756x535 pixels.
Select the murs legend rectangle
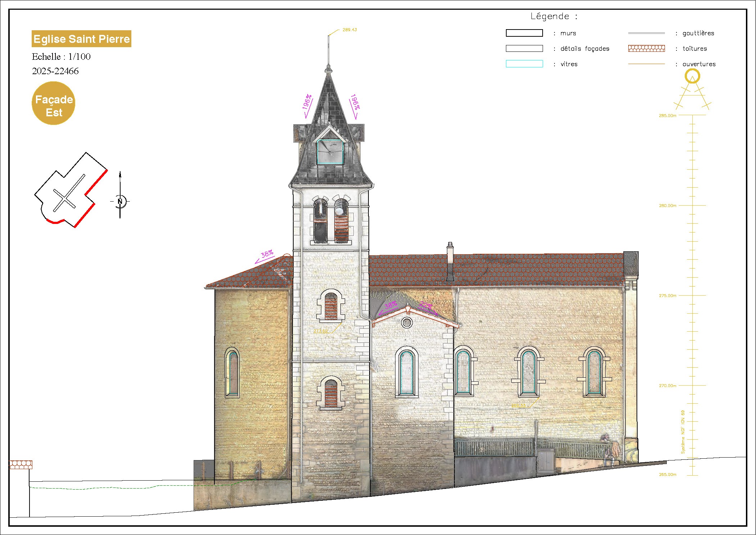(x=524, y=33)
